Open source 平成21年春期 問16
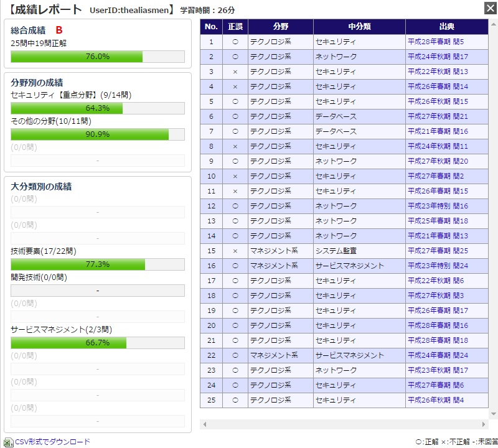Viewport: 498px width, 448px height. coord(438,131)
